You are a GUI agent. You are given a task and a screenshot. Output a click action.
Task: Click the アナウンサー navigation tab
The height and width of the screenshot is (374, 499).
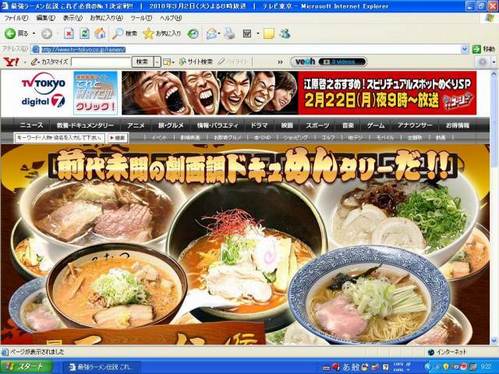tap(415, 125)
